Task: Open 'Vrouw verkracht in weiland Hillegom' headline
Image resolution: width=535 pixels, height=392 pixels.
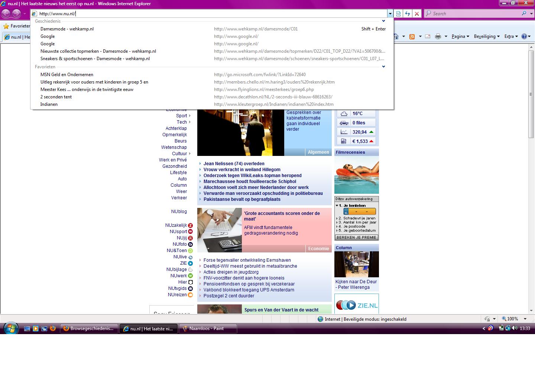Action: tap(242, 170)
